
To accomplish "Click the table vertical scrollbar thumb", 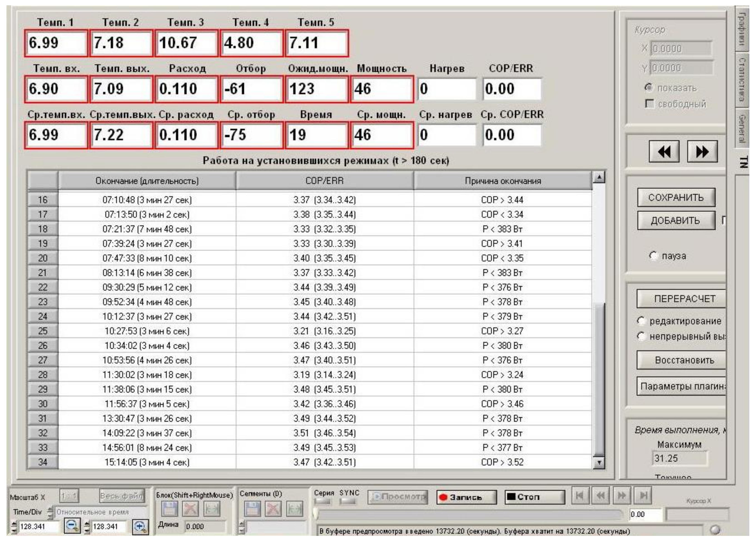I will click(x=599, y=379).
